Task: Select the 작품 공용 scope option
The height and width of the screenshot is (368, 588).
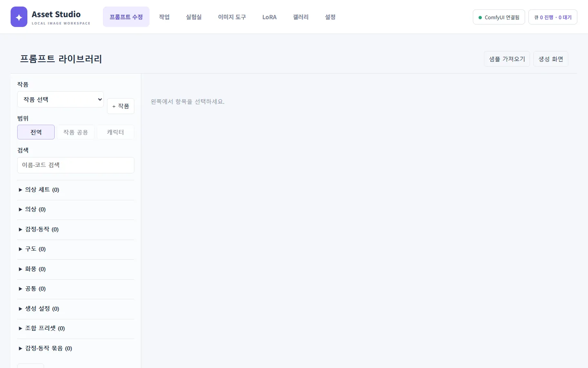Action: 76,132
